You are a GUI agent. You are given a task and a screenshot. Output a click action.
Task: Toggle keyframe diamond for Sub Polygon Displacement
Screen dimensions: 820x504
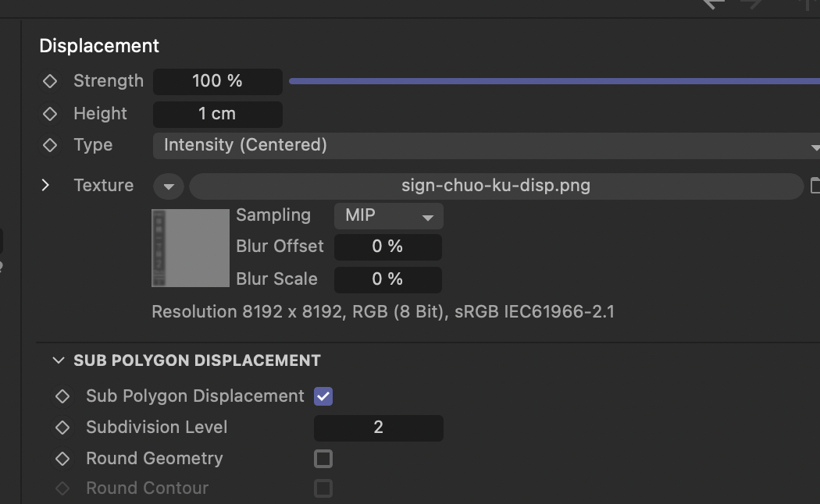[62, 396]
